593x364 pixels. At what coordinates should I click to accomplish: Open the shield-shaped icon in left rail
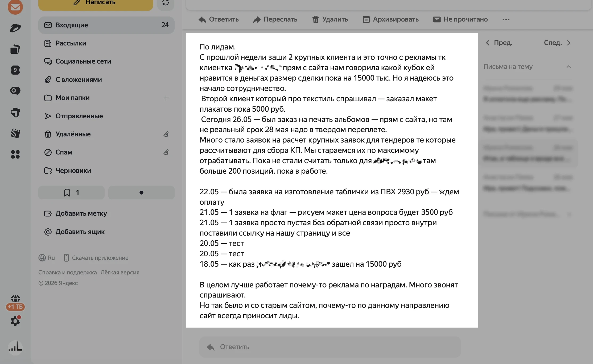click(15, 112)
